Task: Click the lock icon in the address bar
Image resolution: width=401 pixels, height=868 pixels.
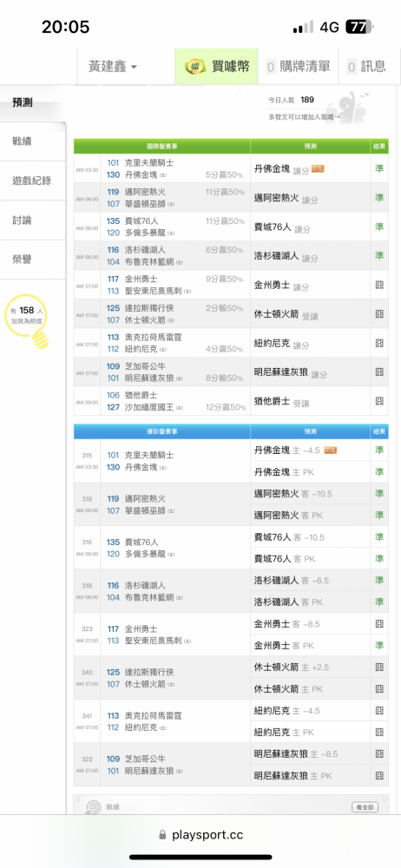Action: coord(162,835)
